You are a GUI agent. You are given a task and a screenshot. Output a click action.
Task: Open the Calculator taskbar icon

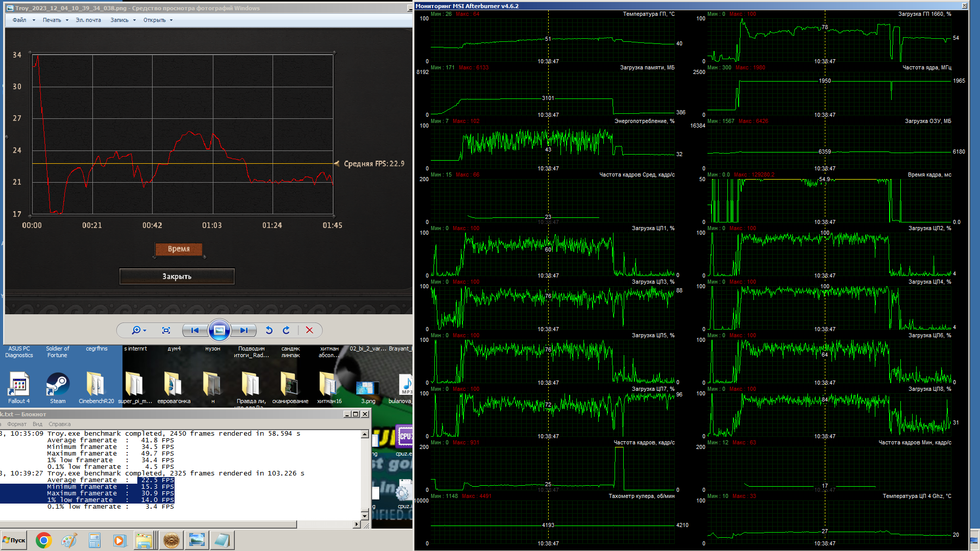94,540
